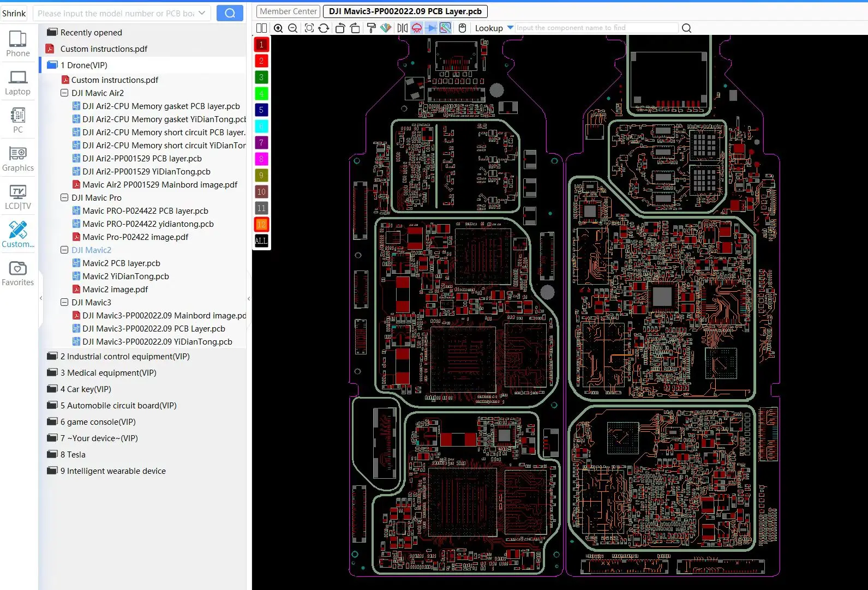The height and width of the screenshot is (590, 868).
Task: Toggle layer 2 visibility
Action: (261, 61)
